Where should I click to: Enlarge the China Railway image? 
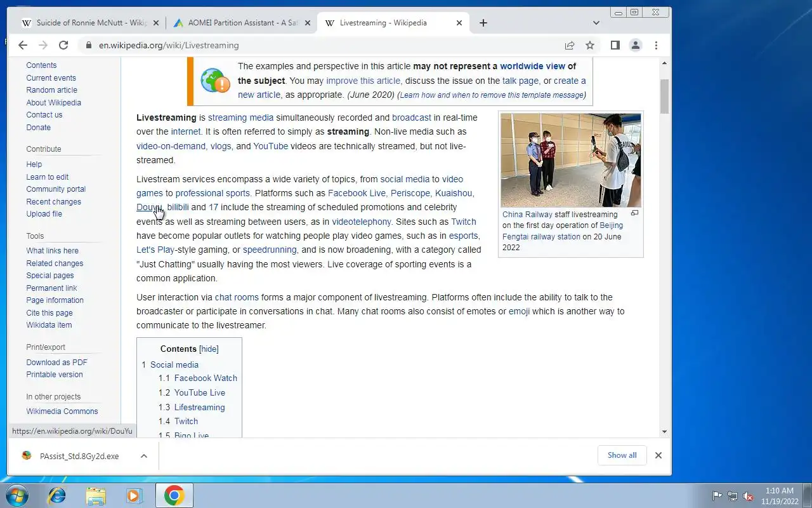[634, 213]
